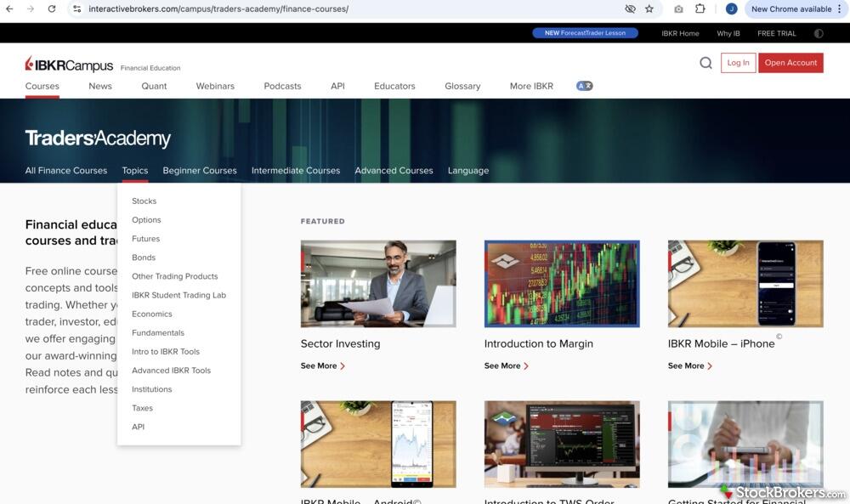Click the Sector Investing course thumbnail
The width and height of the screenshot is (850, 504).
click(x=378, y=284)
